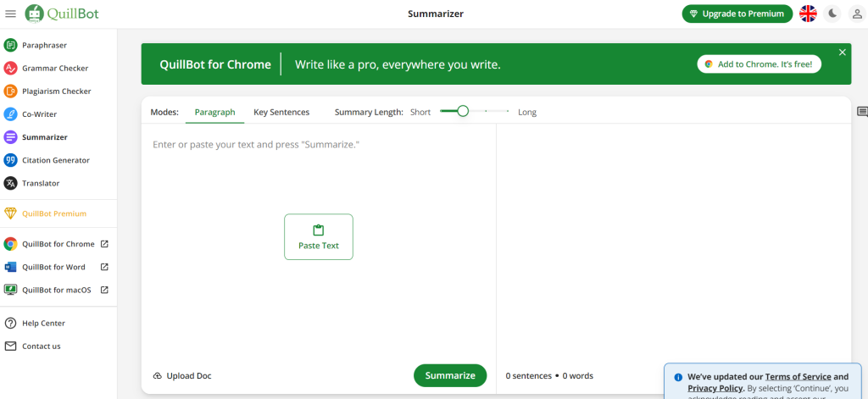The width and height of the screenshot is (868, 399).
Task: Click the macOS monitor icon
Action: coord(10,290)
